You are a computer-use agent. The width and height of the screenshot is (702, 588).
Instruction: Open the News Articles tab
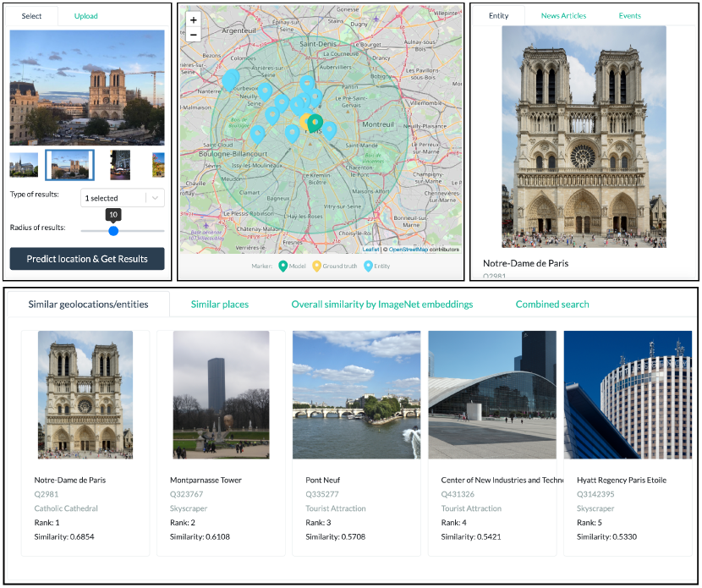(x=563, y=16)
